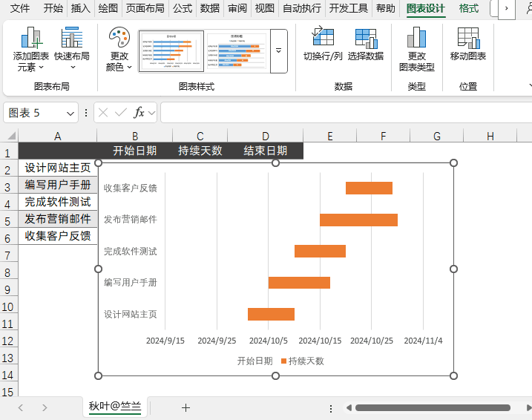Click the horizontal scrollbar thumb
The width and height of the screenshot is (532, 420).
click(433, 408)
